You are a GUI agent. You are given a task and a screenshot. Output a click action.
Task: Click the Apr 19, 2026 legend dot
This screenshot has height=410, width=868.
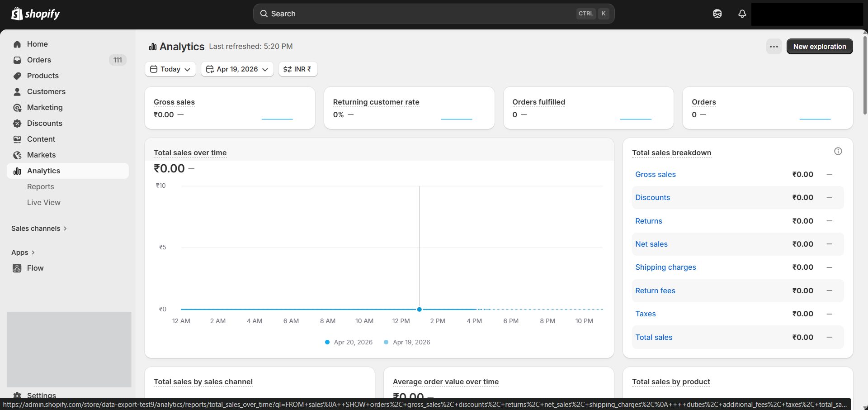386,342
